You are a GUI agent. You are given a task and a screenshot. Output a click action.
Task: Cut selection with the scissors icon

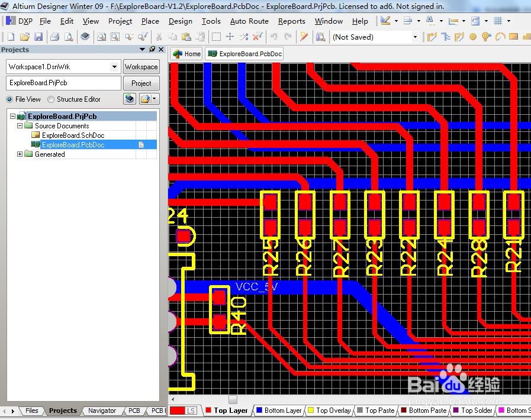pos(159,37)
